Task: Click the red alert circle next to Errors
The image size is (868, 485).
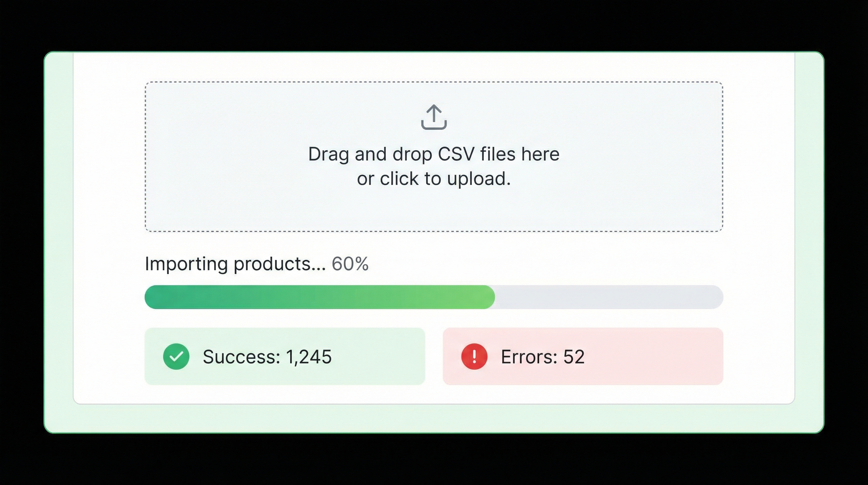Action: [474, 356]
